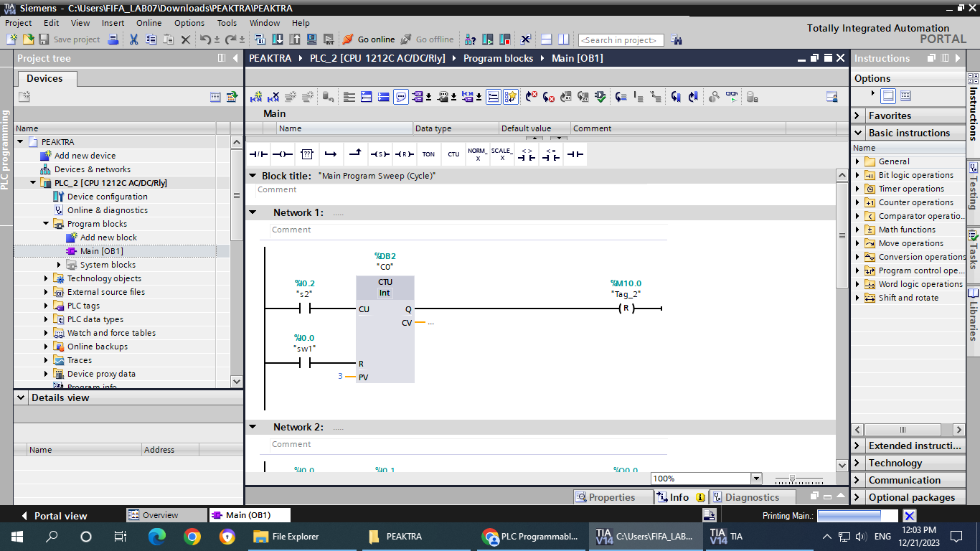
Task: Click Insert network icon in editor toolbar
Action: [x=256, y=97]
